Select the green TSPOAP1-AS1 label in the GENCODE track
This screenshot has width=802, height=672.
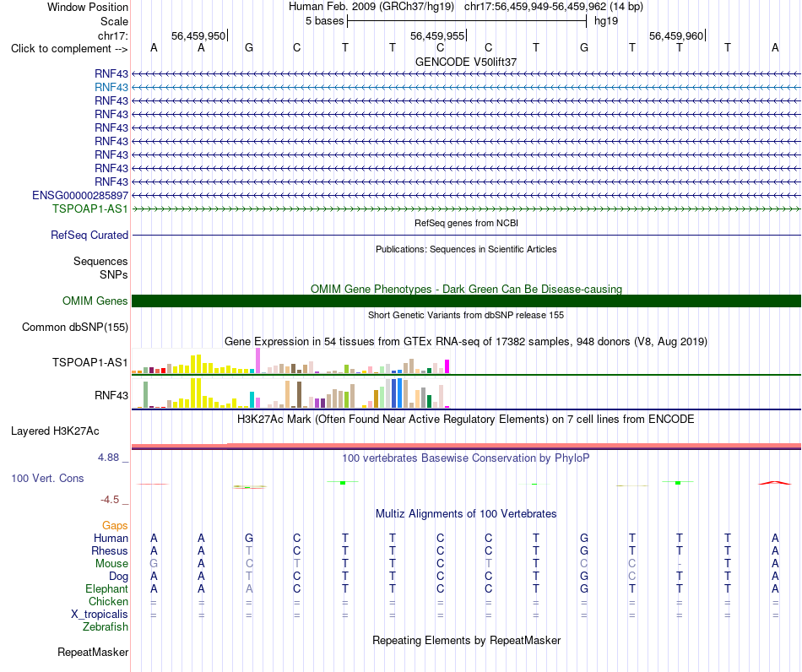click(x=90, y=209)
